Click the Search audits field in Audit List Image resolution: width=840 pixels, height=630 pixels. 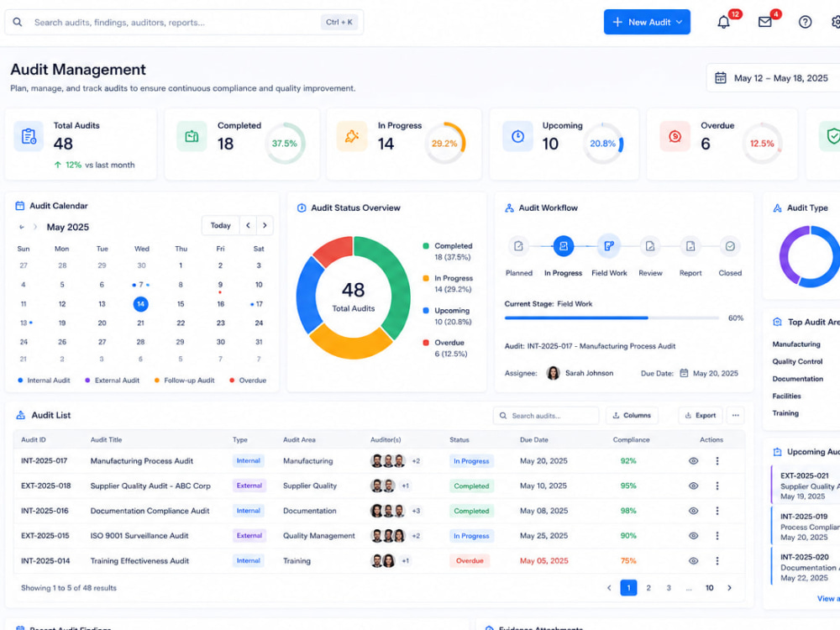point(546,415)
